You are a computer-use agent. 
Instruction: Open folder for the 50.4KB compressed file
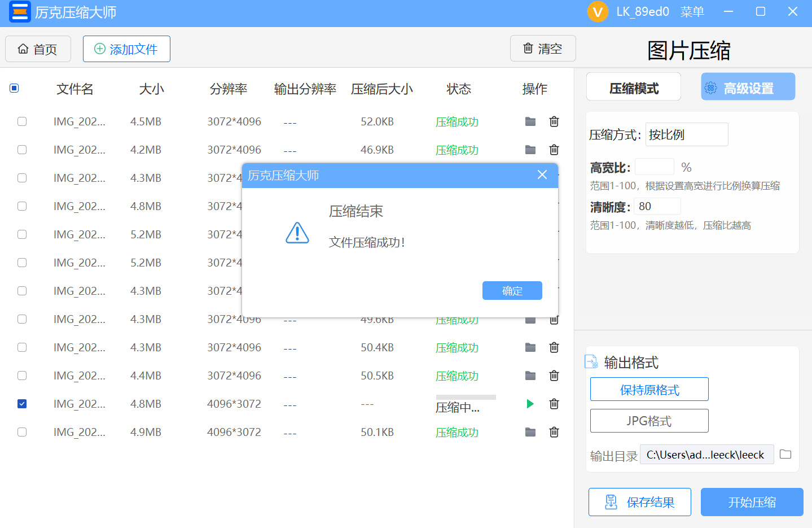[x=530, y=347]
